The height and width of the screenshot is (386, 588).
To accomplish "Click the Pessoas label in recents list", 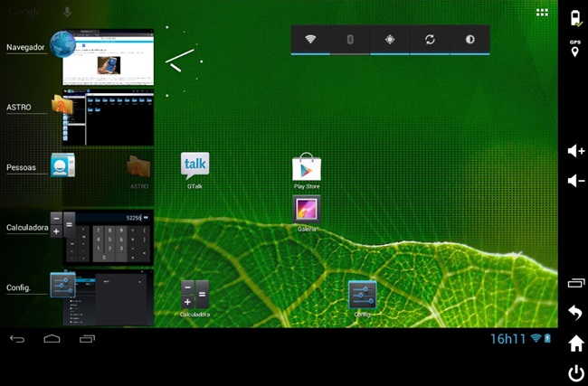I will (21, 167).
